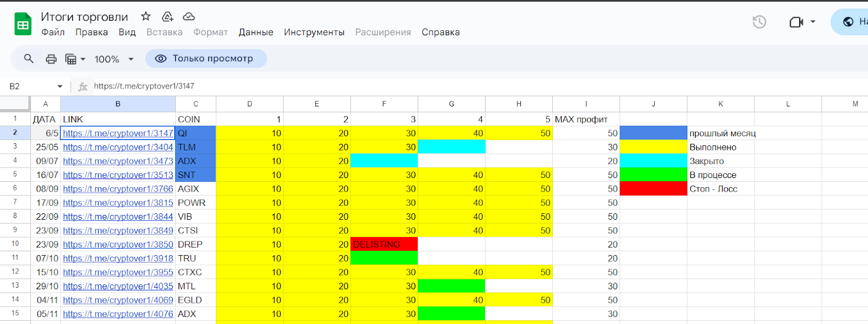The image size is (868, 324).
Task: Expand the B2 name box dropdown
Action: coord(60,86)
